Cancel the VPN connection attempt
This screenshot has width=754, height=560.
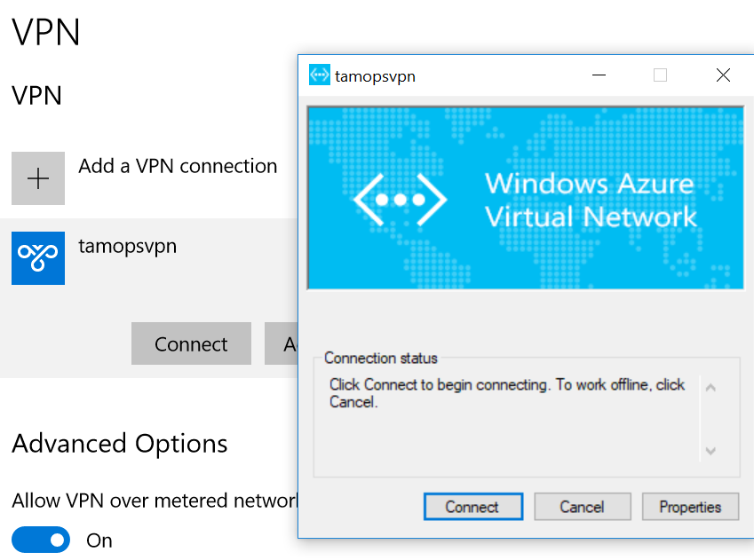click(583, 507)
